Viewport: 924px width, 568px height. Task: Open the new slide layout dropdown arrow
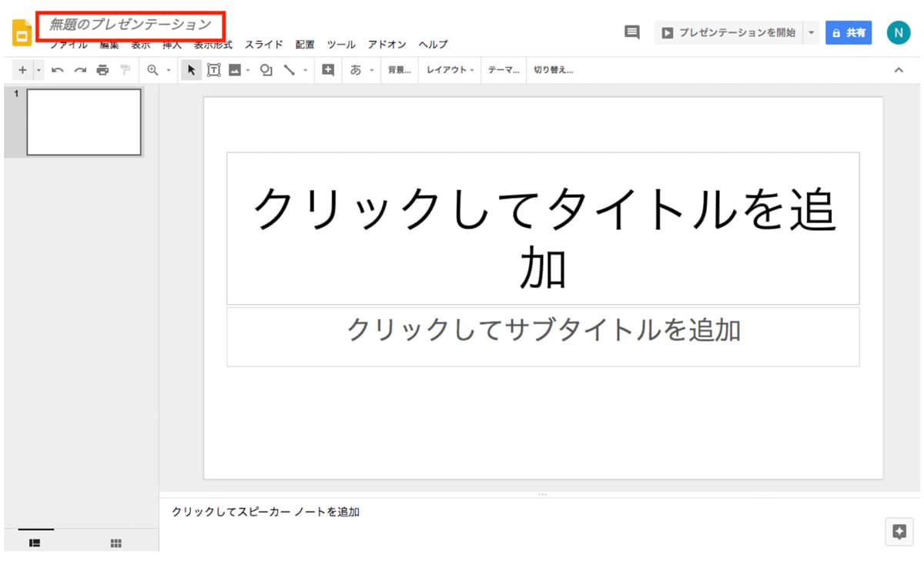coord(38,70)
